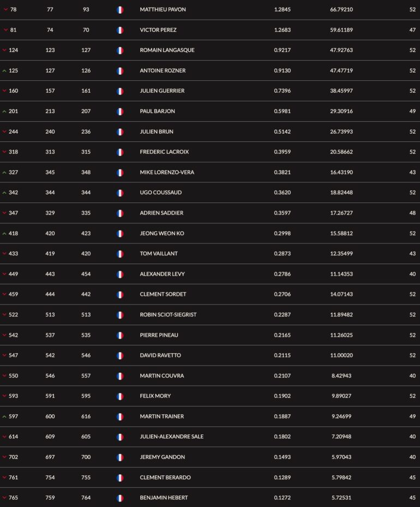The image size is (420, 507).
Task: Click the green up arrow next to rank 597
Action: coord(4,416)
